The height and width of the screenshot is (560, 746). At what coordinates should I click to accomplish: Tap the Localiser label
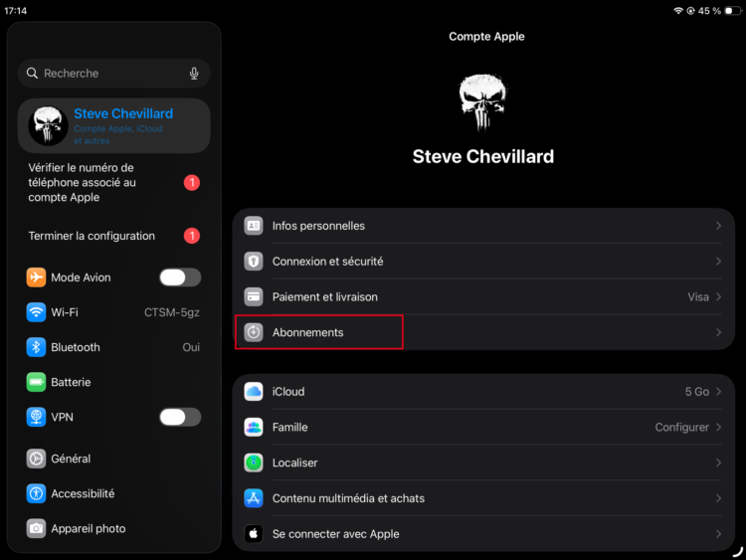click(294, 463)
